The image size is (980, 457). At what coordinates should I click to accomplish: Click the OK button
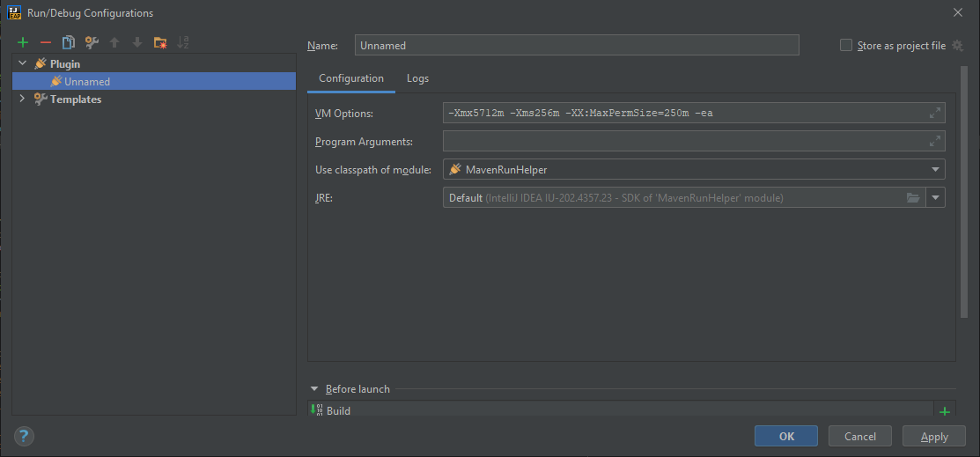pyautogui.click(x=786, y=437)
